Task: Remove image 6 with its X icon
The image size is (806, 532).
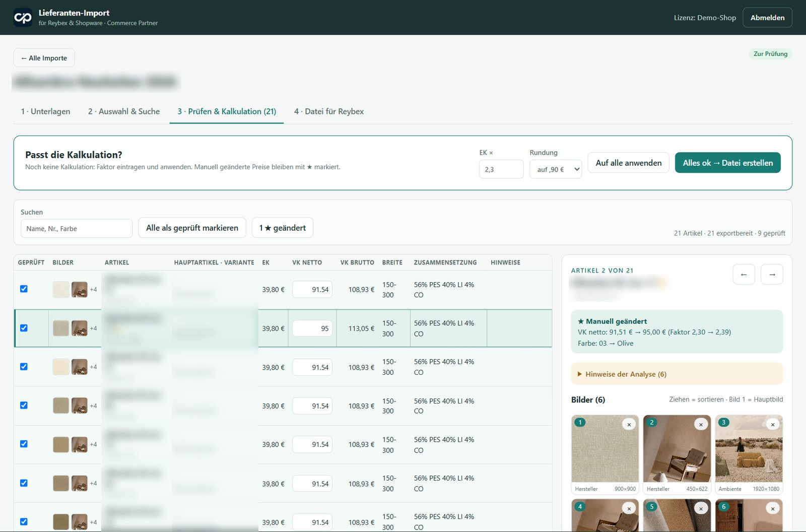Action: pos(773,509)
